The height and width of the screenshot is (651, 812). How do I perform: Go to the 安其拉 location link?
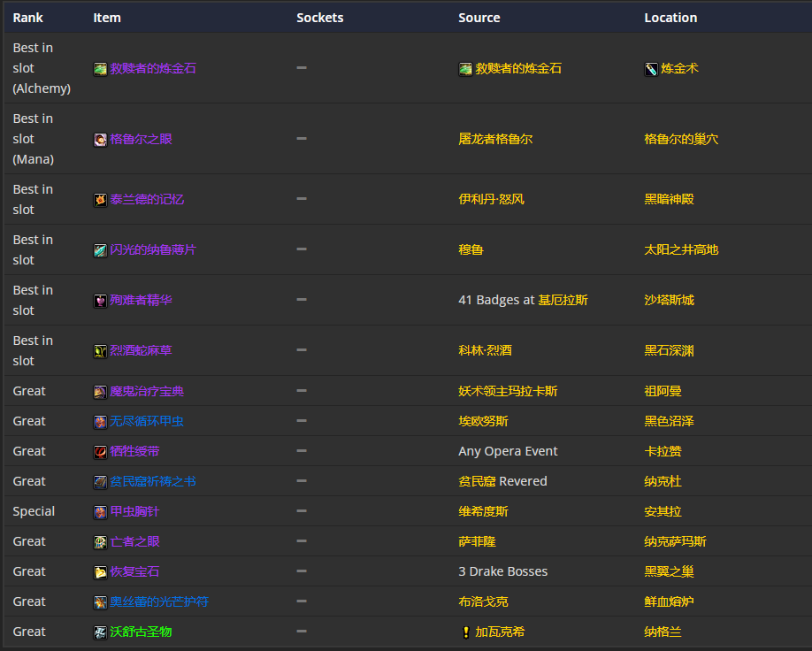(663, 511)
